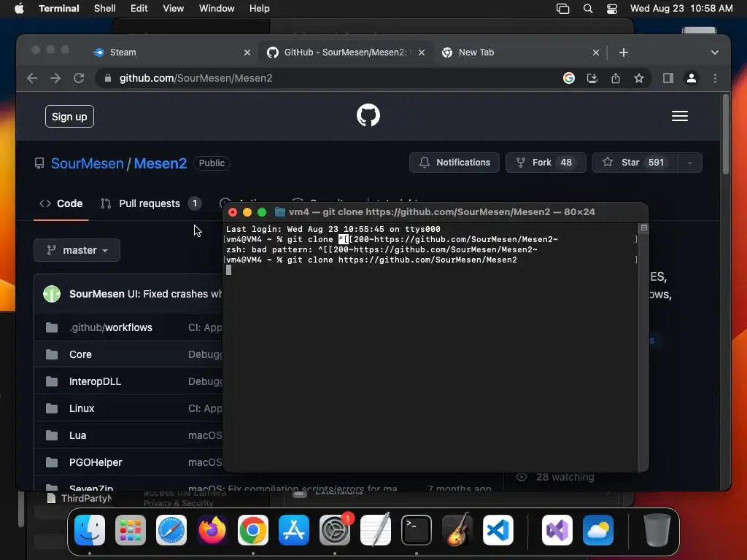747x560 pixels.
Task: Launch GarageBand from the Dock
Action: coord(457,530)
